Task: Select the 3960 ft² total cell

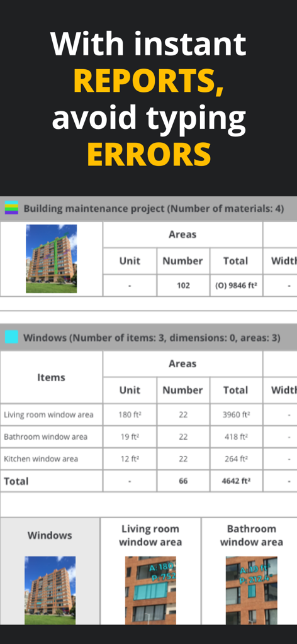Action: [x=236, y=414]
